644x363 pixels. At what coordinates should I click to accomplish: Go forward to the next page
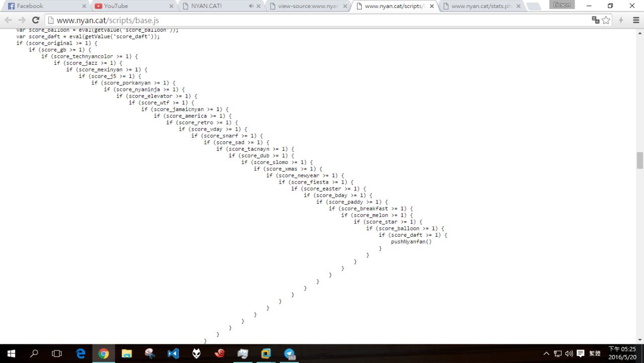pyautogui.click(x=22, y=20)
